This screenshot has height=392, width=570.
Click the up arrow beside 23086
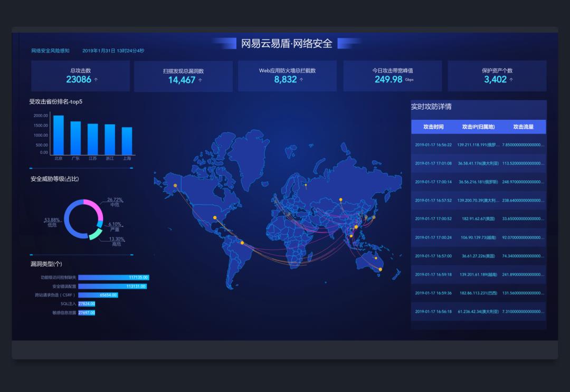pyautogui.click(x=96, y=80)
